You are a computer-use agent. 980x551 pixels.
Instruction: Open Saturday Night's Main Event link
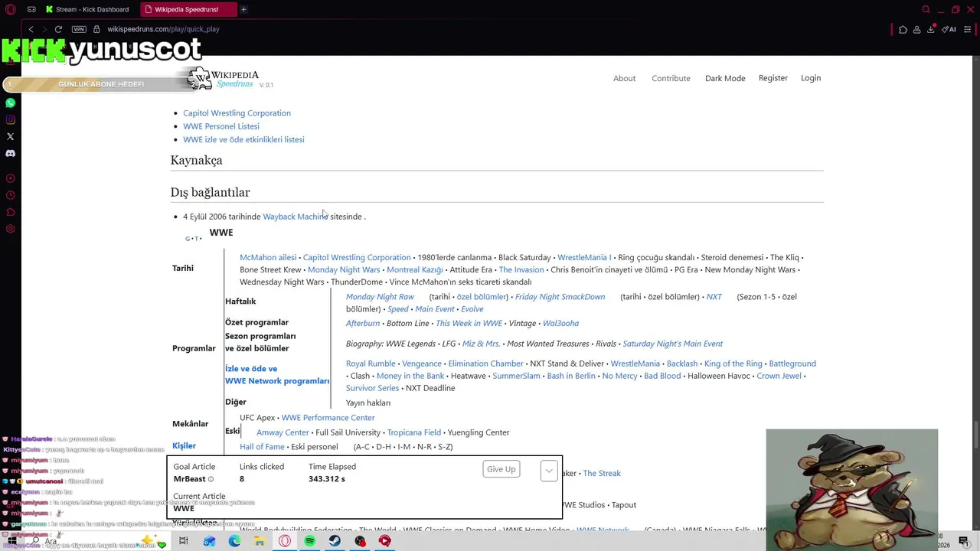pyautogui.click(x=672, y=344)
